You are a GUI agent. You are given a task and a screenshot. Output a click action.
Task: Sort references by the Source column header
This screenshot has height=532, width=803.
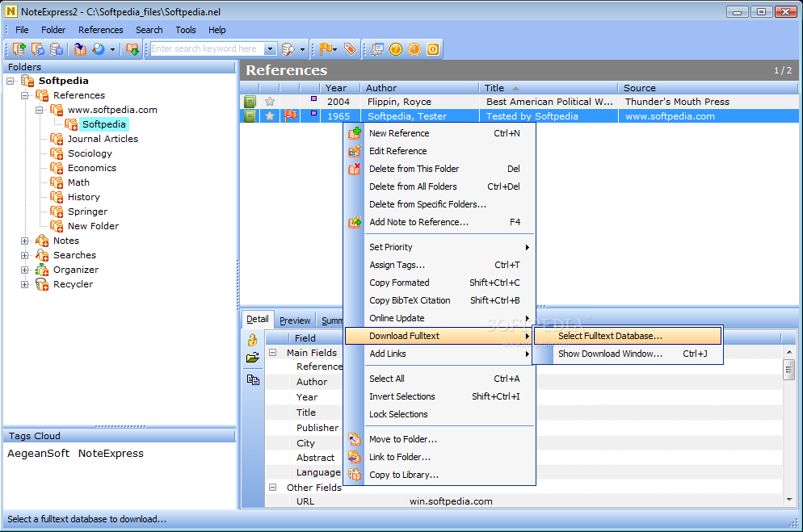tap(708, 88)
